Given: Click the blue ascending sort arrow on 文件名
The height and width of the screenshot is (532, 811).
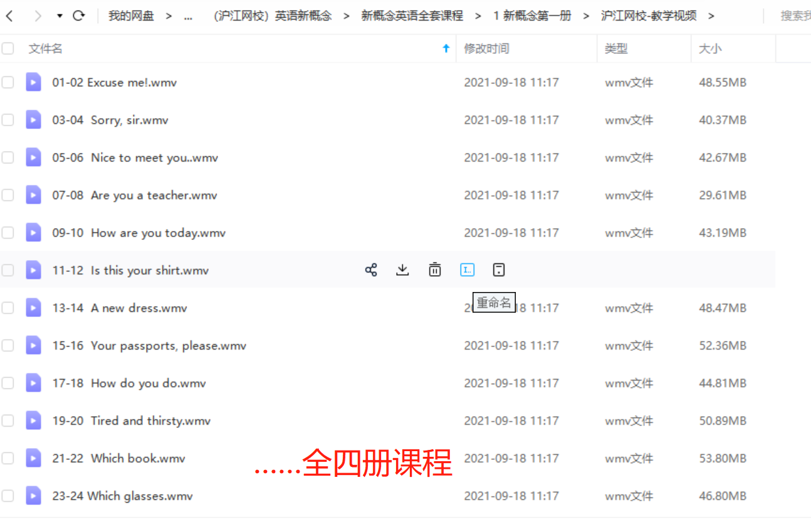Looking at the screenshot, I should point(446,48).
